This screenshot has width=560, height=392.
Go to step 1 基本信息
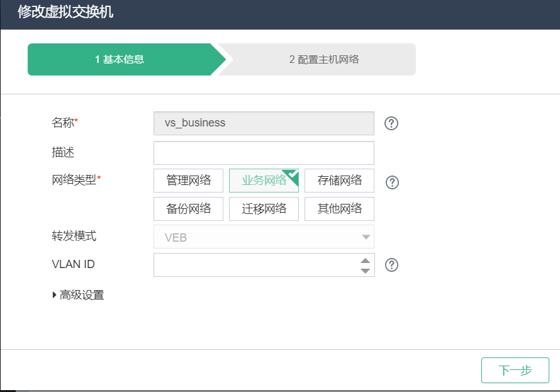click(x=120, y=60)
